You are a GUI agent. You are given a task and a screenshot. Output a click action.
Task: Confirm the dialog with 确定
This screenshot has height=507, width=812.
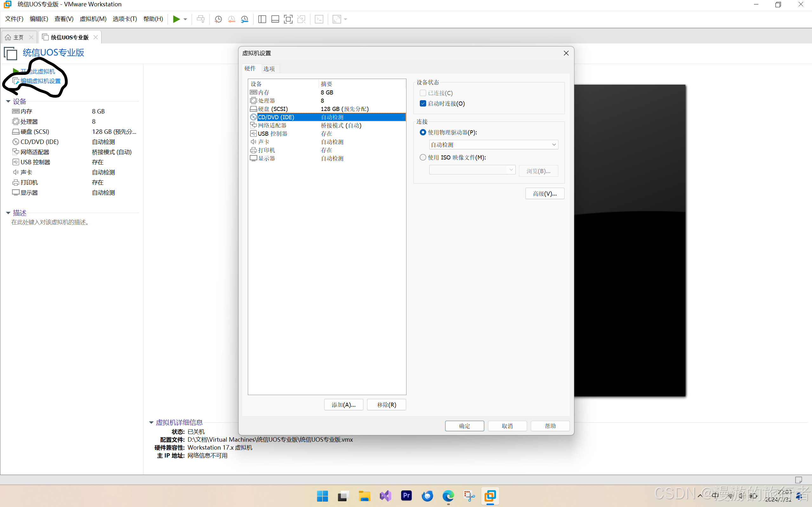(x=464, y=426)
